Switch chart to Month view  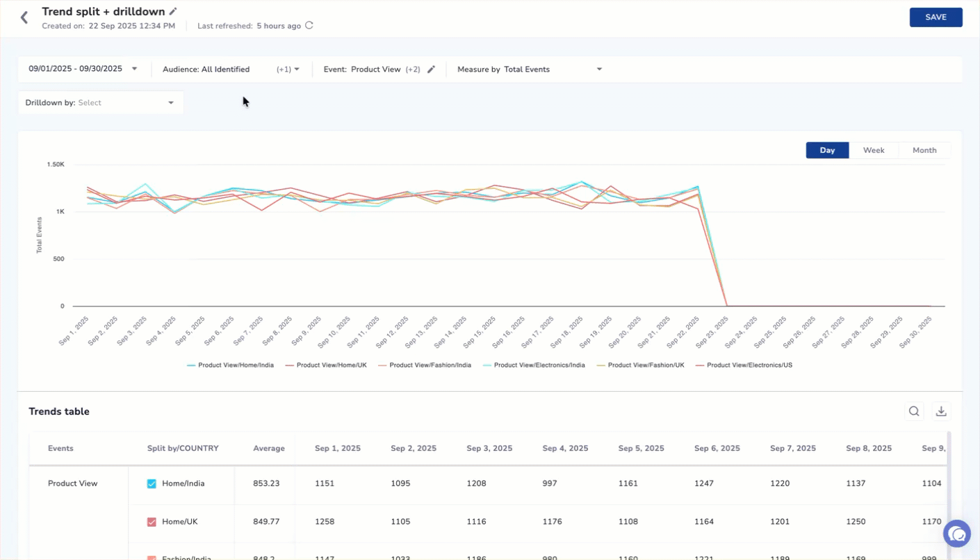(924, 150)
